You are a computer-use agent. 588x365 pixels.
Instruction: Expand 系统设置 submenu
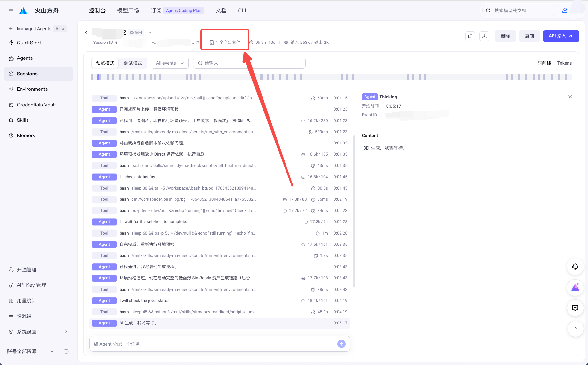click(39, 332)
